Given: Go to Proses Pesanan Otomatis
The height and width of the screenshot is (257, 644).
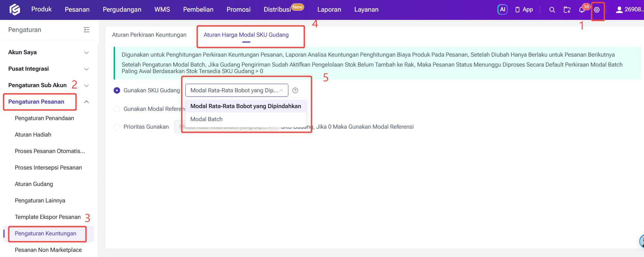Looking at the screenshot, I should click(50, 151).
